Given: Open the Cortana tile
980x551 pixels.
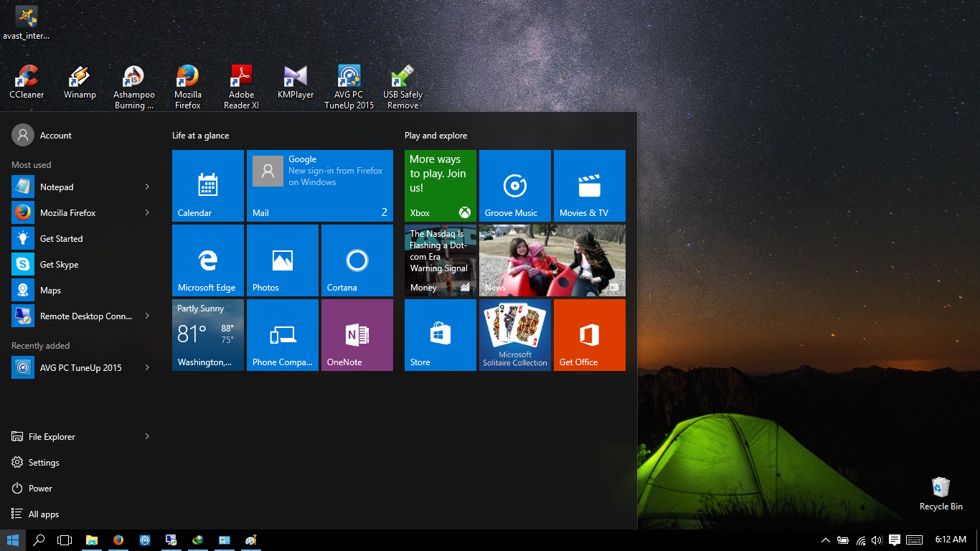Looking at the screenshot, I should coord(357,260).
